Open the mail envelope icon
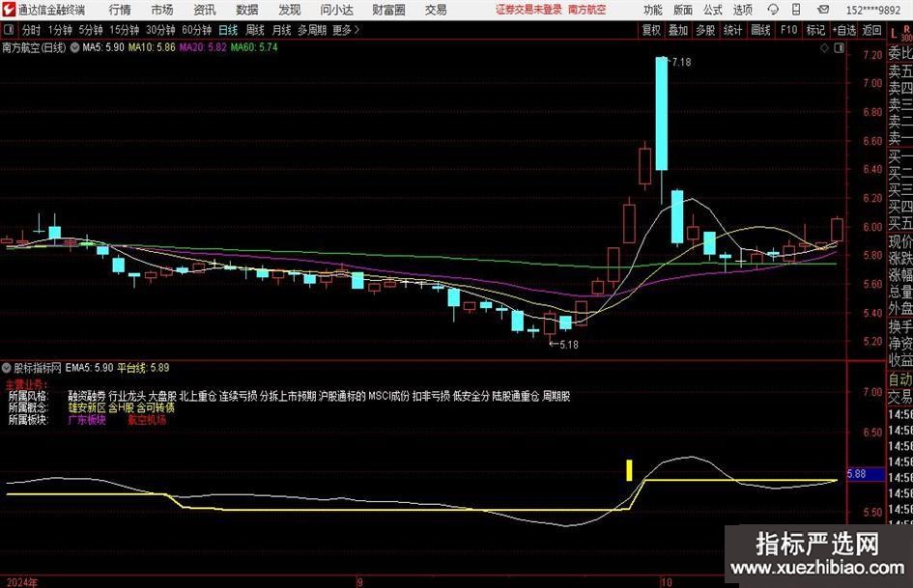The image size is (913, 588). tap(823, 10)
